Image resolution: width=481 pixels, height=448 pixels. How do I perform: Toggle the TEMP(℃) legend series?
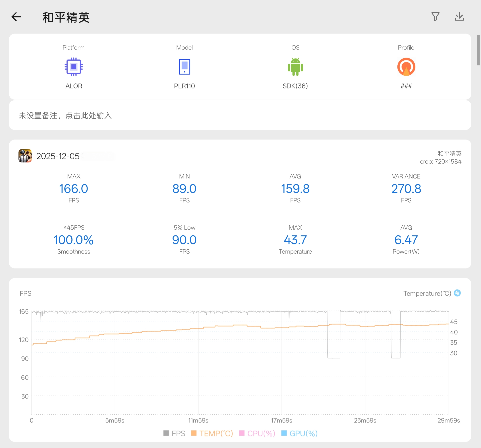point(212,433)
